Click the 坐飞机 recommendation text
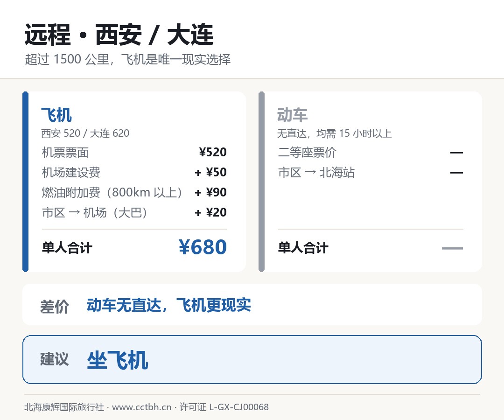The width and height of the screenshot is (504, 420). tap(118, 360)
